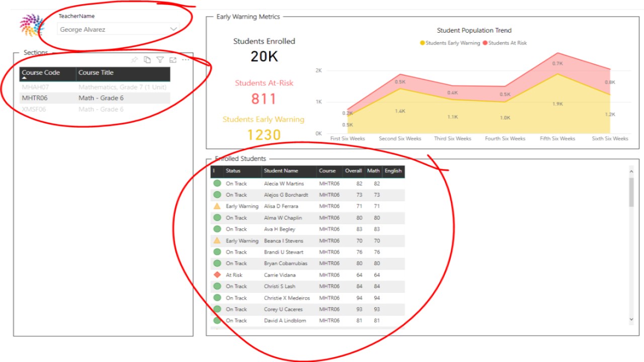Select student Brandi U Stewart
Screen dimensions: 644x362
pyautogui.click(x=284, y=252)
